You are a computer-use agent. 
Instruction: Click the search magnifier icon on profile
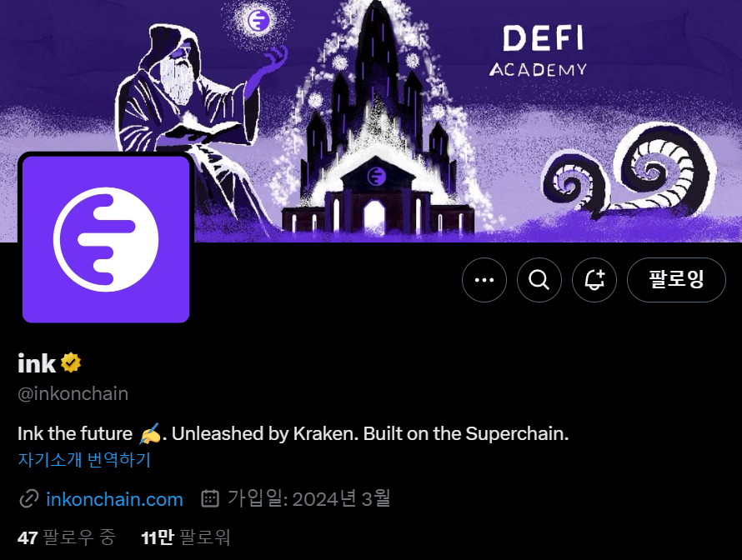[539, 280]
